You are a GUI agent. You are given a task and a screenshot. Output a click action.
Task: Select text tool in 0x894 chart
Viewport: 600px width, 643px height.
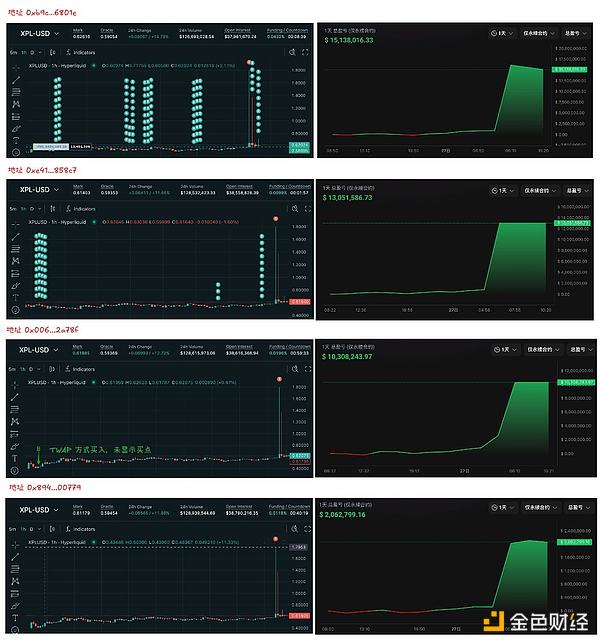pos(15,618)
